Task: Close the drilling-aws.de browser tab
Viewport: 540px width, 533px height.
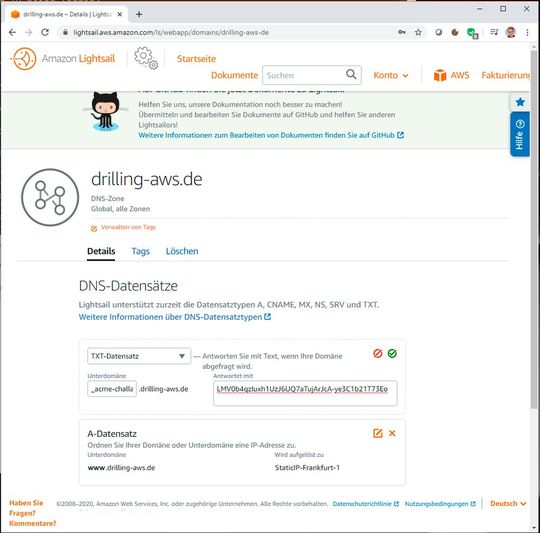Action: point(120,14)
